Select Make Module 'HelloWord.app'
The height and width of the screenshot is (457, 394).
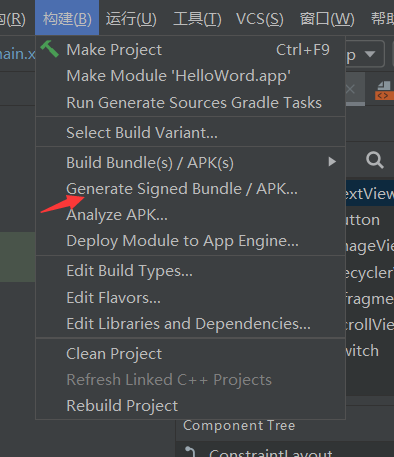coord(190,76)
